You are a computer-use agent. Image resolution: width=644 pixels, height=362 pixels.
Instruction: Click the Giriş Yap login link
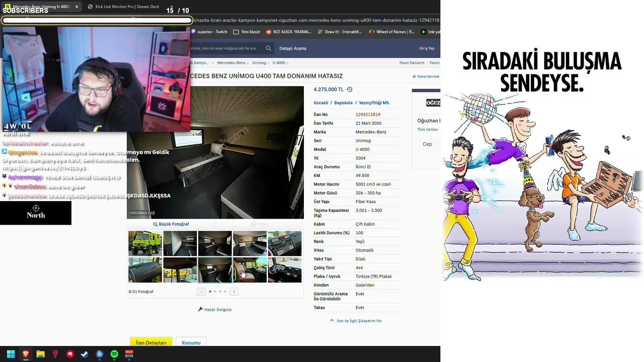pyautogui.click(x=427, y=48)
